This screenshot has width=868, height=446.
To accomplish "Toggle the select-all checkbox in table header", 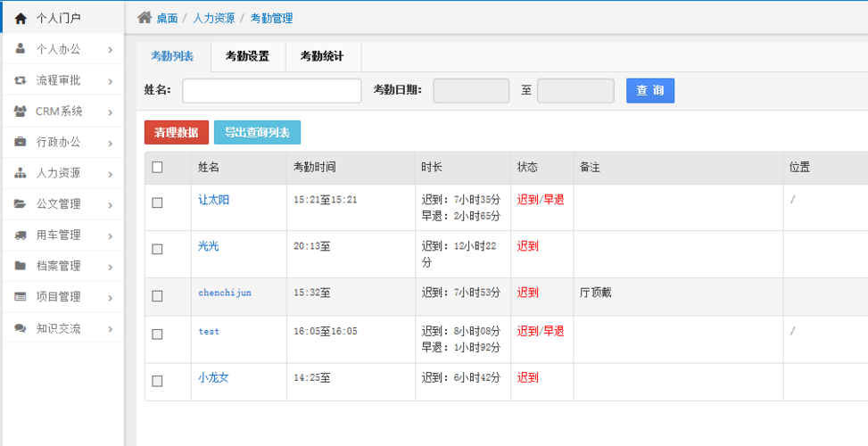I will click(x=158, y=167).
